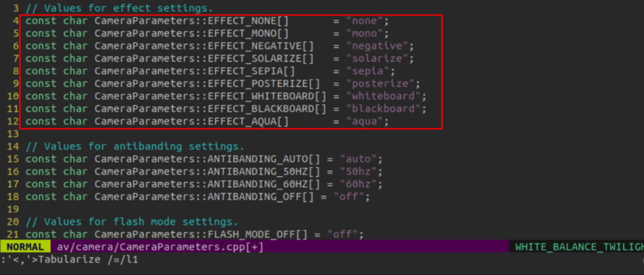Click the "mono" string literal
The height and width of the screenshot is (275, 644).
coord(364,34)
